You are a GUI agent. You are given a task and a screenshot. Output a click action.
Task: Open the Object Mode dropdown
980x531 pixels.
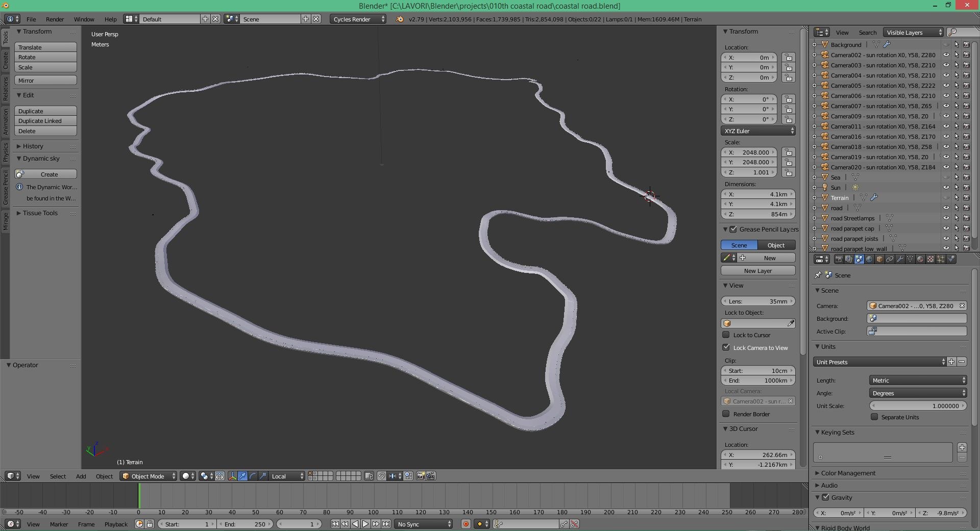pos(149,476)
